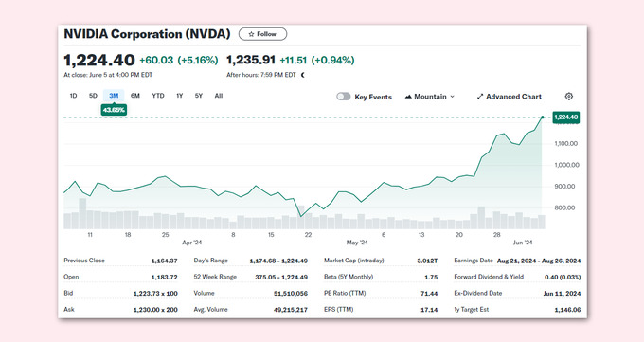The width and height of the screenshot is (644, 342).
Task: Select the 1Y time range tab
Action: click(x=180, y=96)
